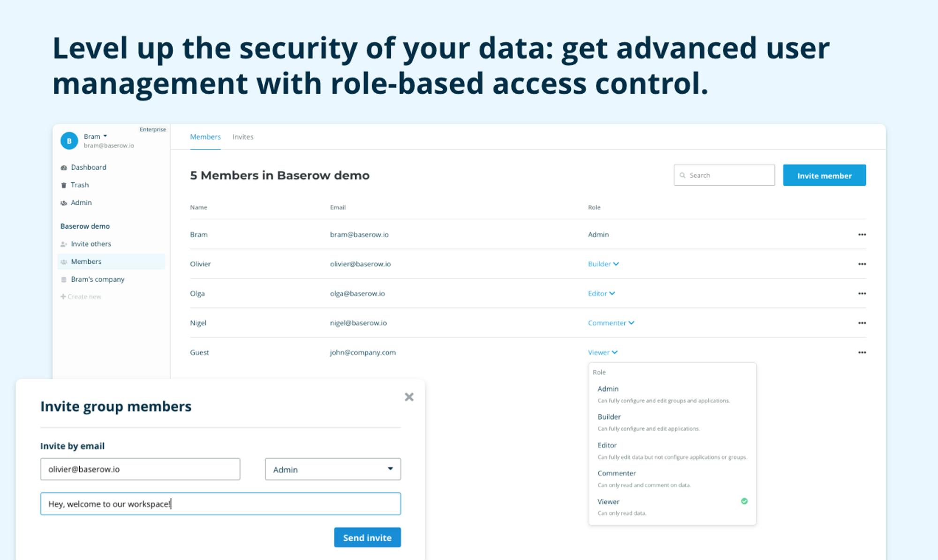Click the Name column header
The image size is (938, 560).
click(x=198, y=207)
